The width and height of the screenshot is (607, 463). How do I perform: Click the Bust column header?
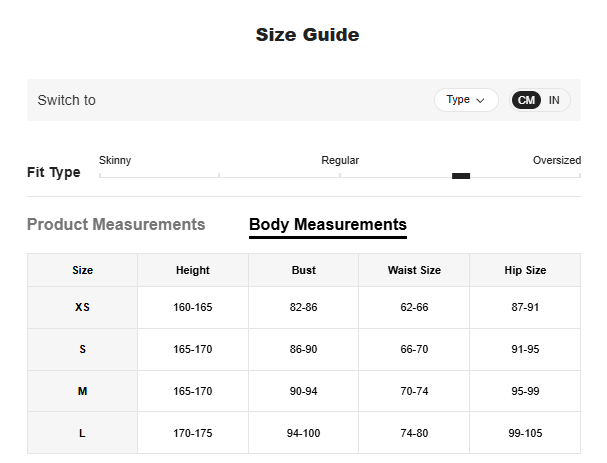(x=304, y=270)
